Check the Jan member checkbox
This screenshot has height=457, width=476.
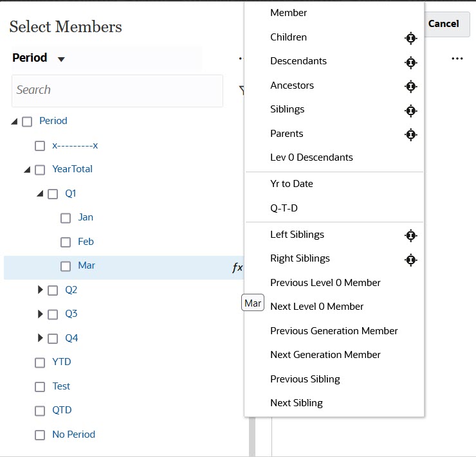coord(66,218)
